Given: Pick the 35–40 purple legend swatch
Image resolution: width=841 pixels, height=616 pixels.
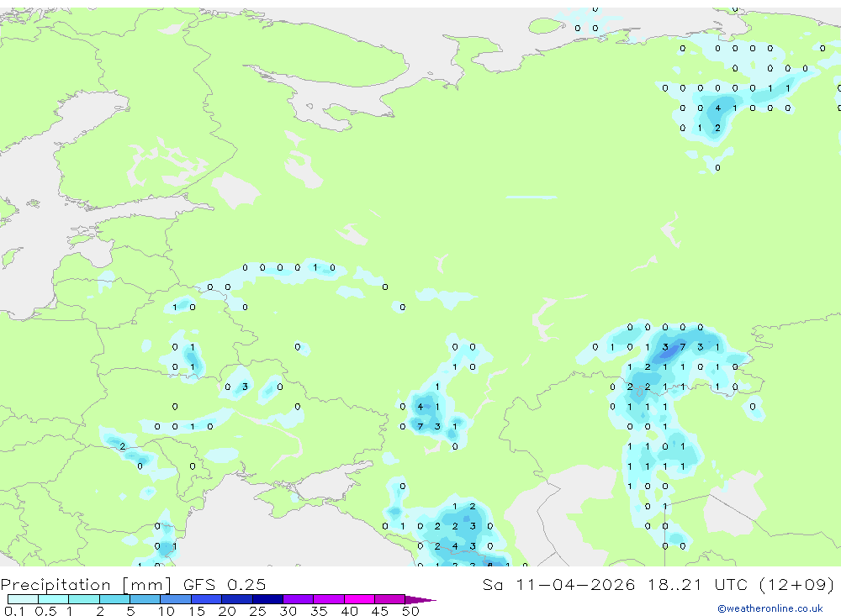Looking at the screenshot, I should pyautogui.click(x=328, y=599).
